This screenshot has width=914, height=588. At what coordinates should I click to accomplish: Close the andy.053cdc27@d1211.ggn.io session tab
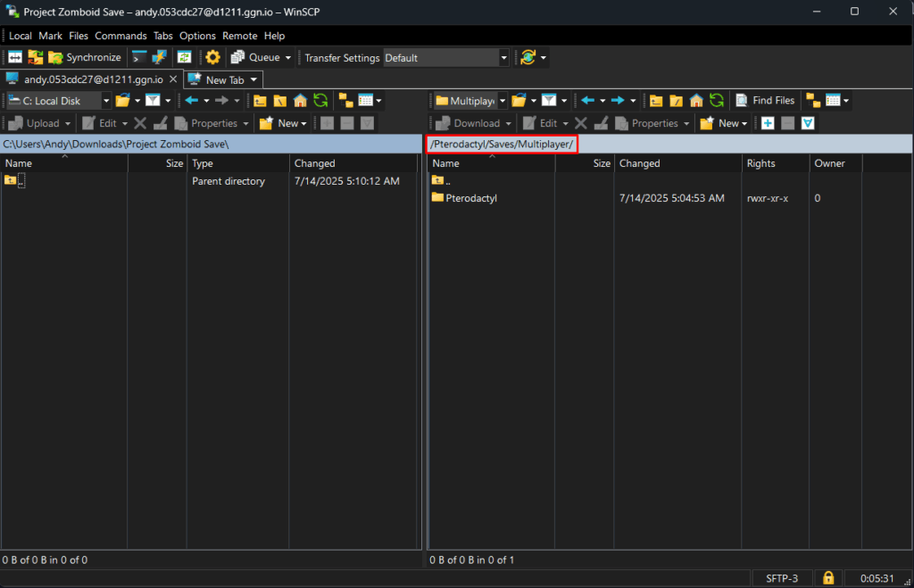point(173,79)
